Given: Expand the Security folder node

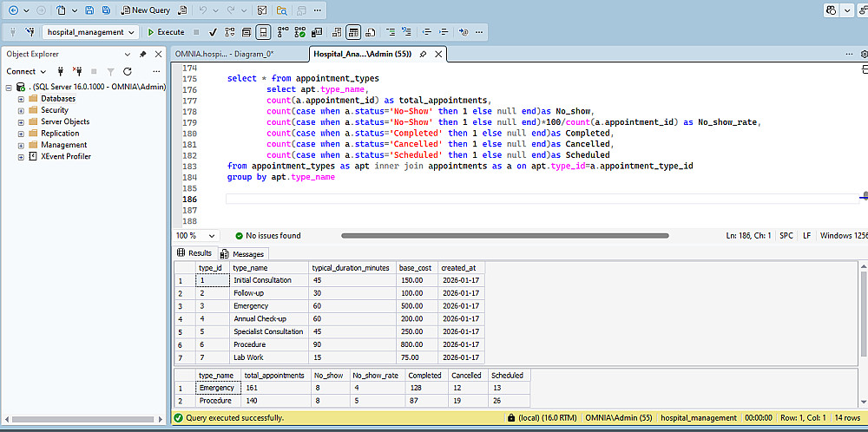Looking at the screenshot, I should (x=21, y=110).
